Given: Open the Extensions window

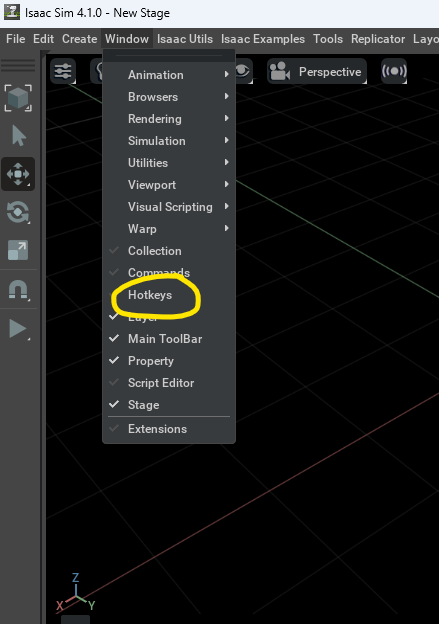Looking at the screenshot, I should click(169, 429).
